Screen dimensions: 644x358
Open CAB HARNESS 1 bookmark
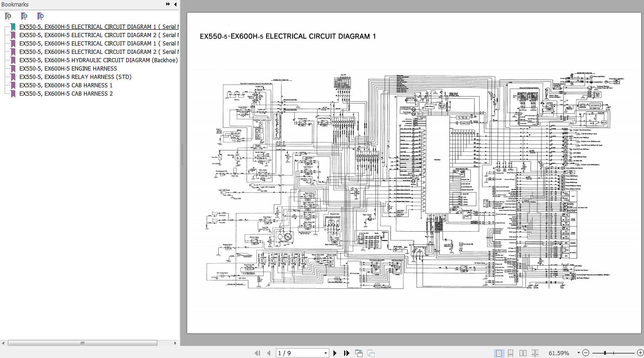point(66,85)
